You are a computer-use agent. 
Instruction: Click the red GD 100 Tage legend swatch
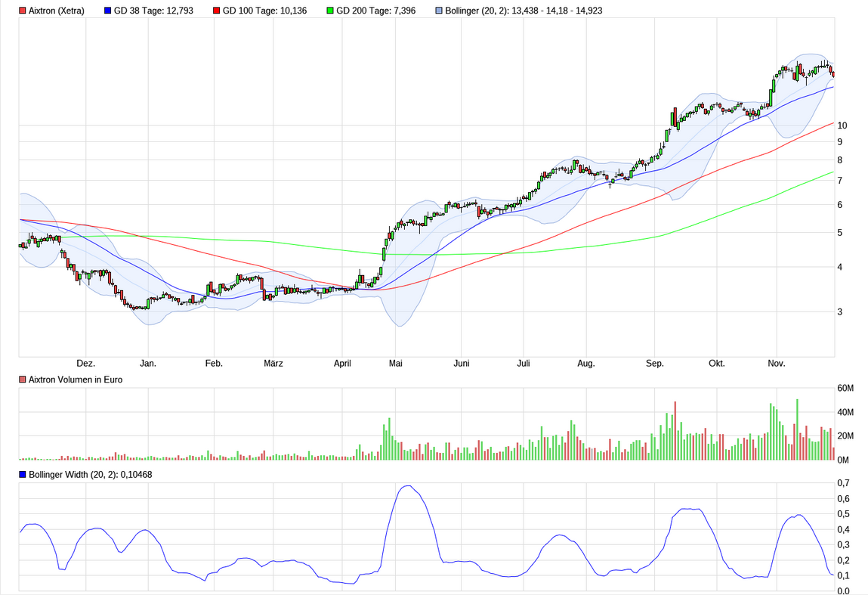click(217, 11)
